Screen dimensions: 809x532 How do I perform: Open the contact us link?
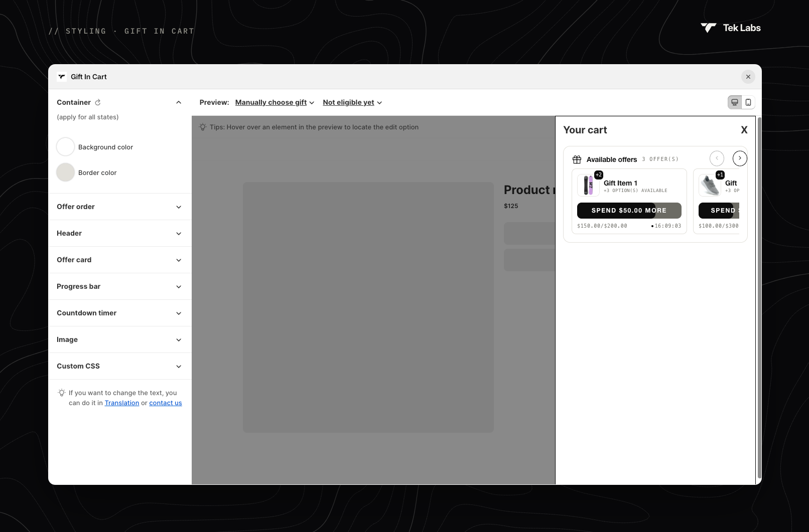[166, 403]
